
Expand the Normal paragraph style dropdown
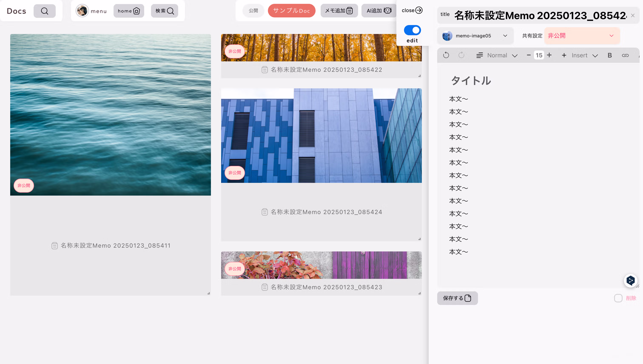coord(497,55)
